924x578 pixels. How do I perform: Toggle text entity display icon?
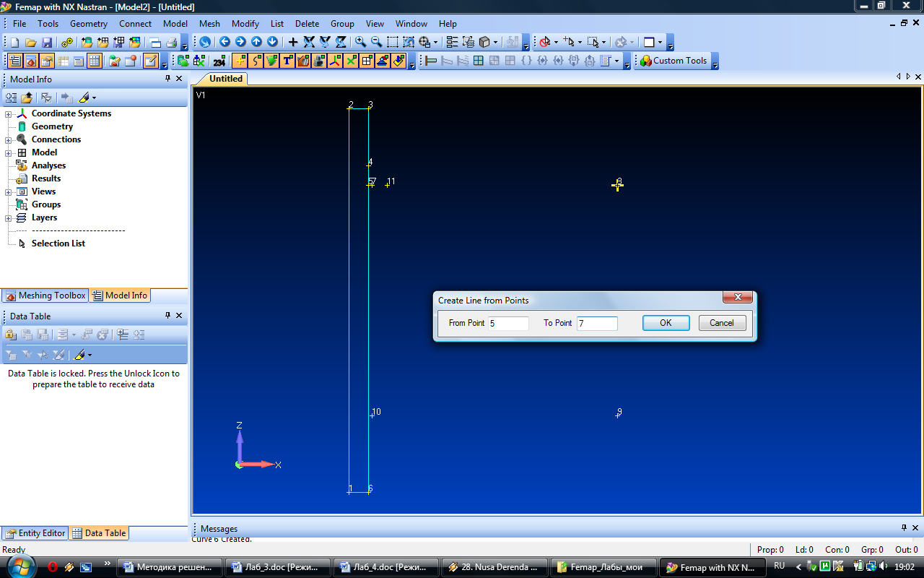pos(287,61)
